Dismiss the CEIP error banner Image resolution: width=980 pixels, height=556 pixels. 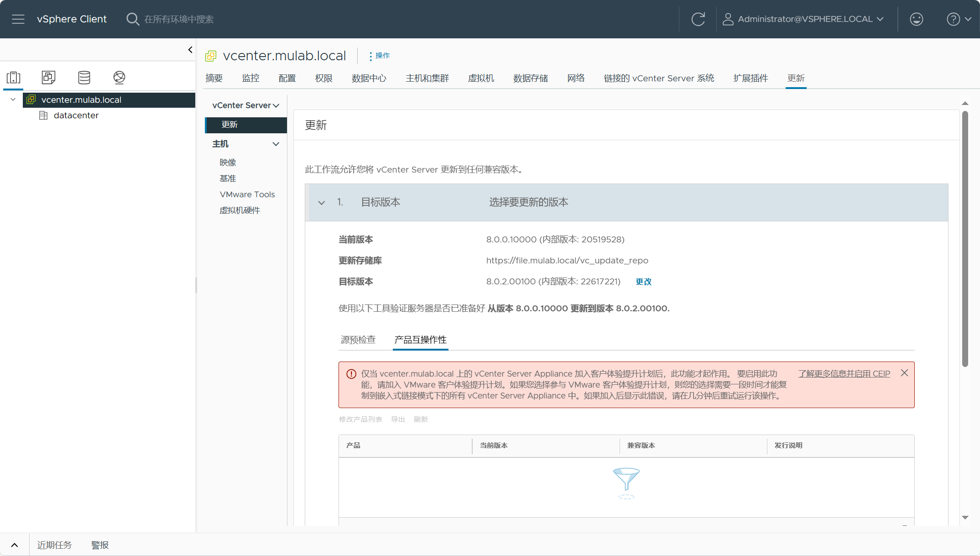(904, 373)
